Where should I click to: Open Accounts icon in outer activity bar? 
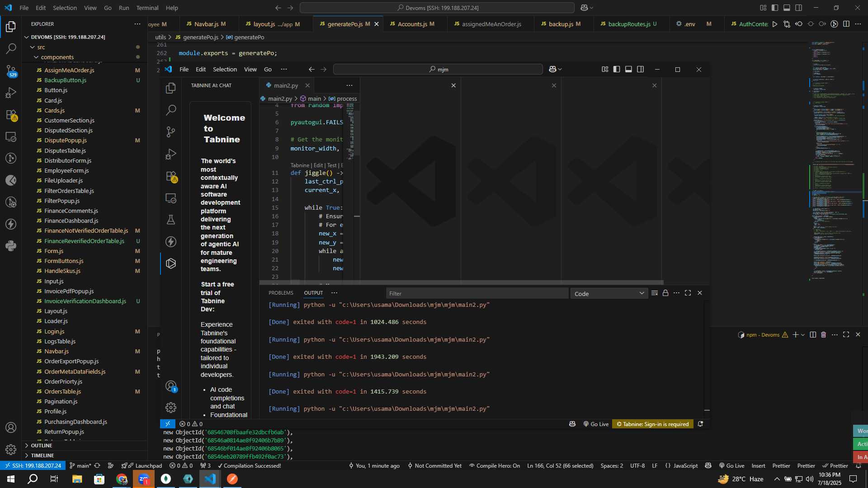(x=11, y=427)
